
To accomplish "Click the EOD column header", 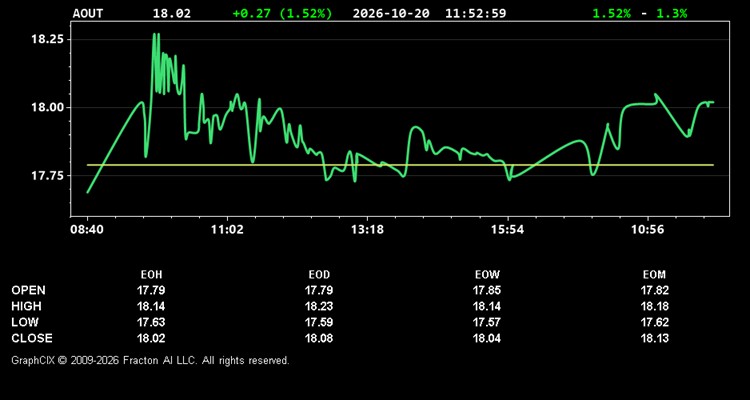I will pos(319,275).
